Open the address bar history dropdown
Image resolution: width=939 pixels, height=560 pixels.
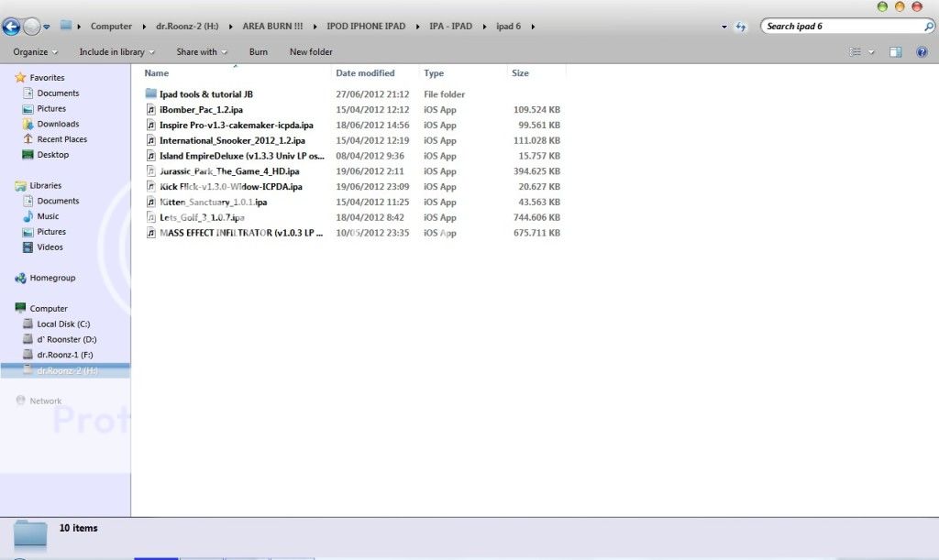724,27
